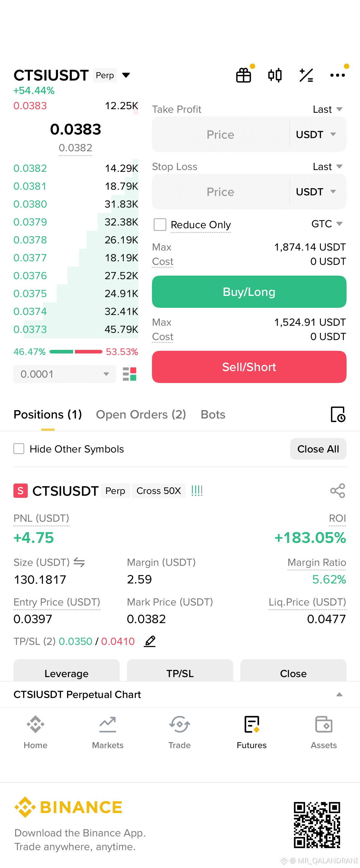
Task: Edit TP/SL values with the pencil icon
Action: [150, 641]
